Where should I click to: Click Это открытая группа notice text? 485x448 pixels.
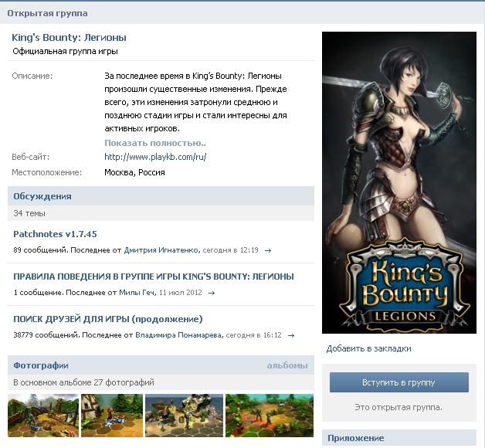(399, 407)
